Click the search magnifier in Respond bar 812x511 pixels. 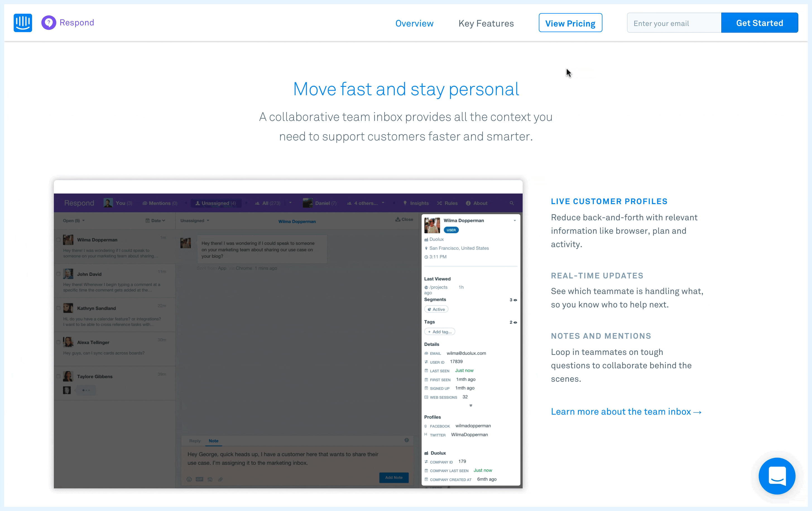[511, 203]
